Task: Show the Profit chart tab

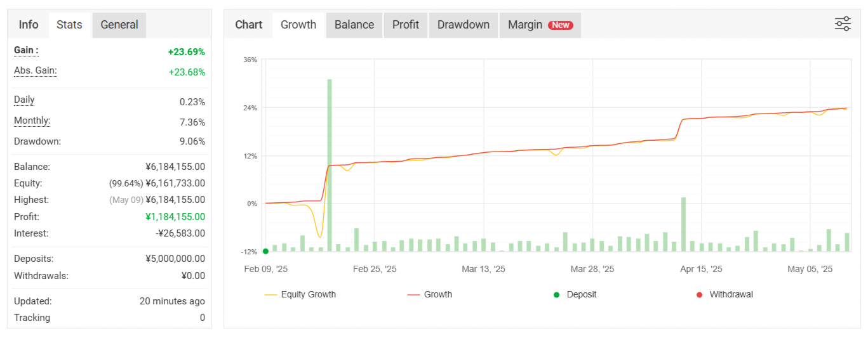Action: (x=406, y=25)
